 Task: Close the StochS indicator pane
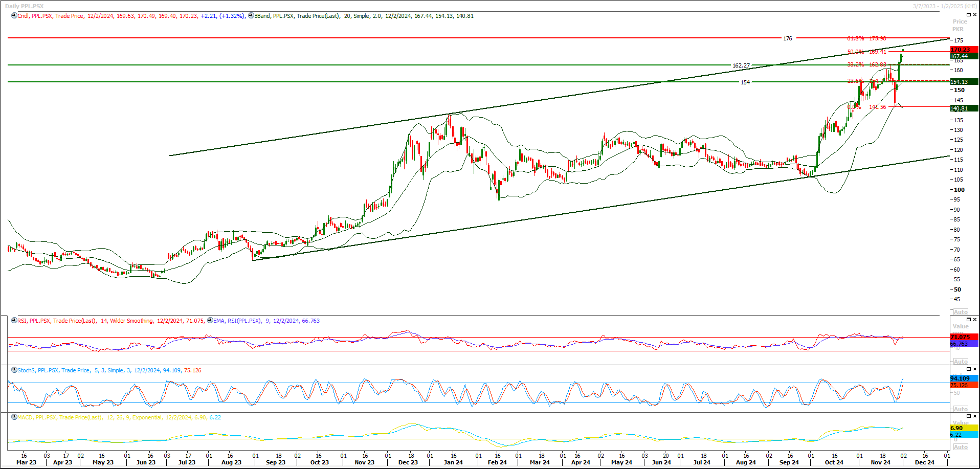pos(975,369)
